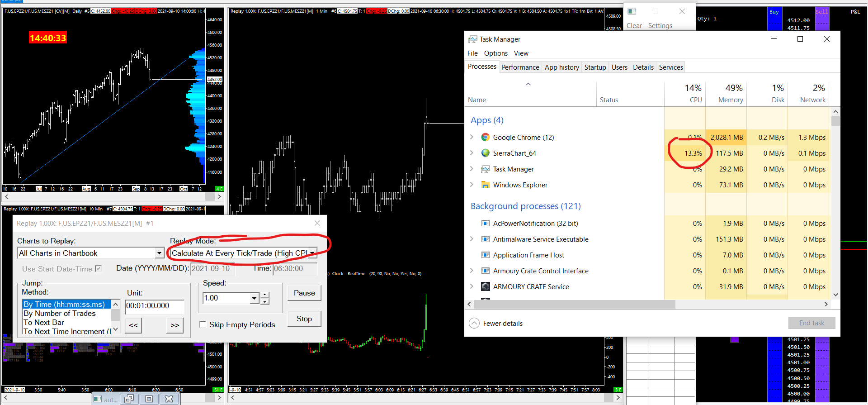
Task: Switch to the Startup tab
Action: 595,67
